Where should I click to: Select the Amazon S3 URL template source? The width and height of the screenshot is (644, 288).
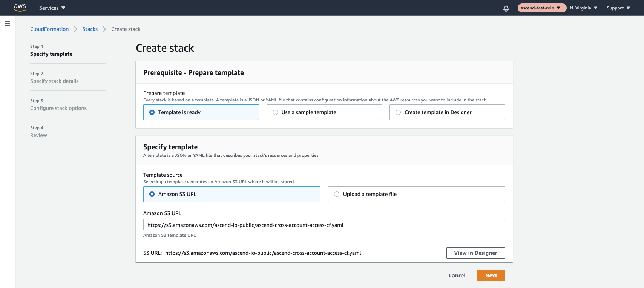point(232,194)
